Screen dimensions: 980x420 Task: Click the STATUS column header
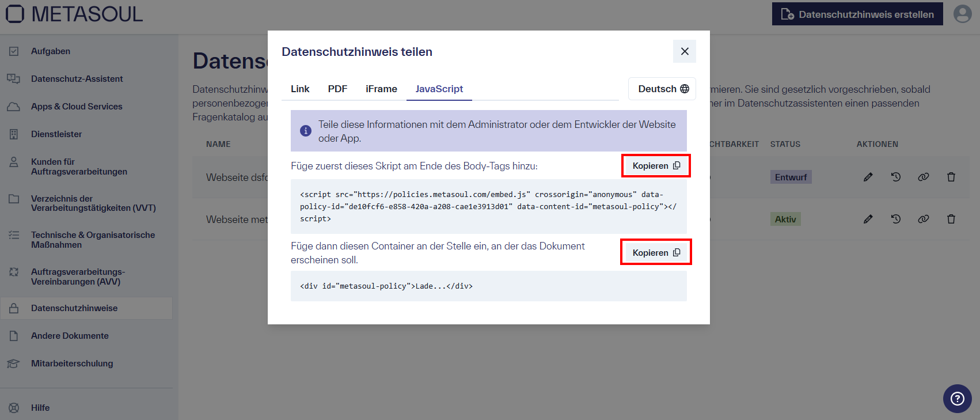click(x=785, y=144)
